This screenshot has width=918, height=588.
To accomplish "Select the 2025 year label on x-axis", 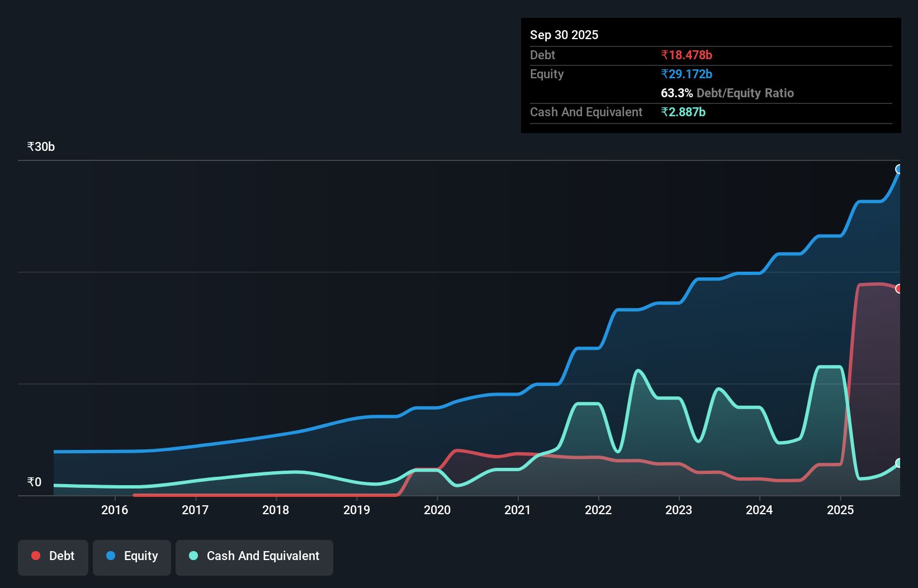I will 840,510.
